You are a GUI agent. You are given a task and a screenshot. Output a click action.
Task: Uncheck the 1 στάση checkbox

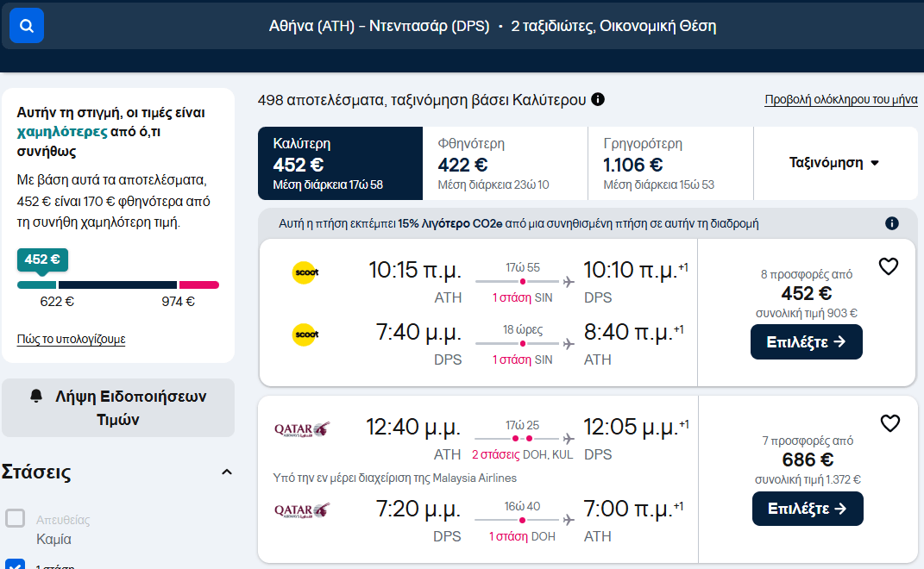click(16, 565)
